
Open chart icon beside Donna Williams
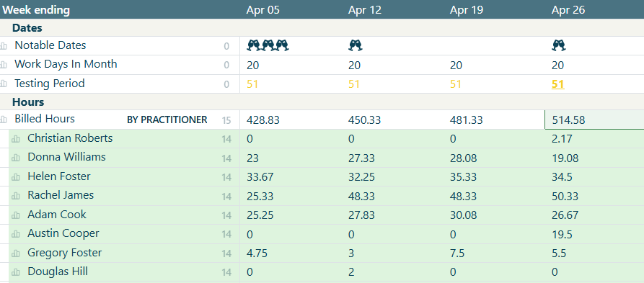pyautogui.click(x=16, y=158)
